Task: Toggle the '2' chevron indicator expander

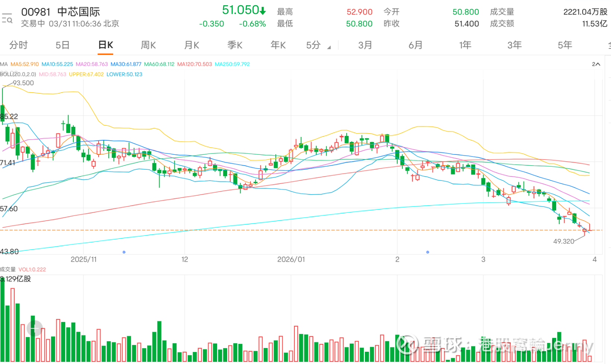Action: tap(596, 64)
